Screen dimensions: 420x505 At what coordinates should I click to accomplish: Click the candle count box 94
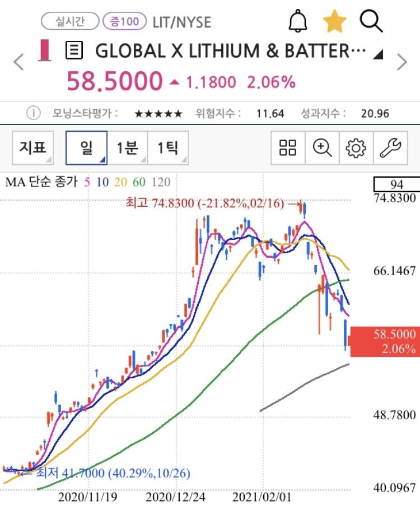click(396, 184)
